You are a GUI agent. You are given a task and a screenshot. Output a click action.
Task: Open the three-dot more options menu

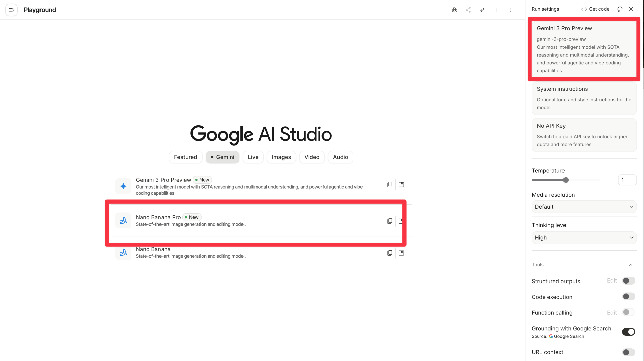[511, 10]
